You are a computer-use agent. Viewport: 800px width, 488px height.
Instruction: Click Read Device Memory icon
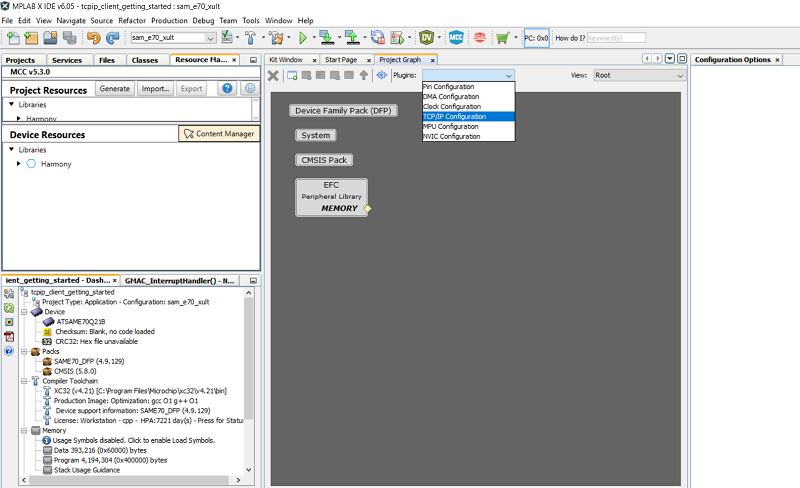(x=352, y=37)
